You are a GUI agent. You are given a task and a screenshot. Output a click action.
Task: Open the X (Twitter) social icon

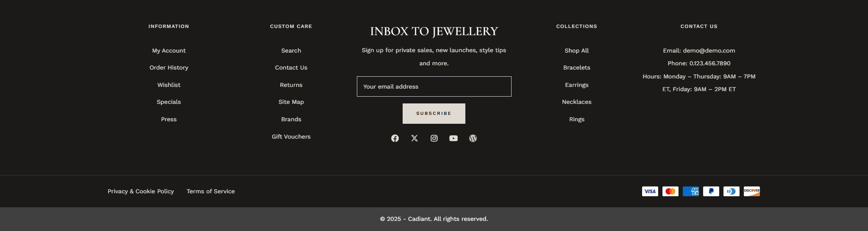(414, 138)
